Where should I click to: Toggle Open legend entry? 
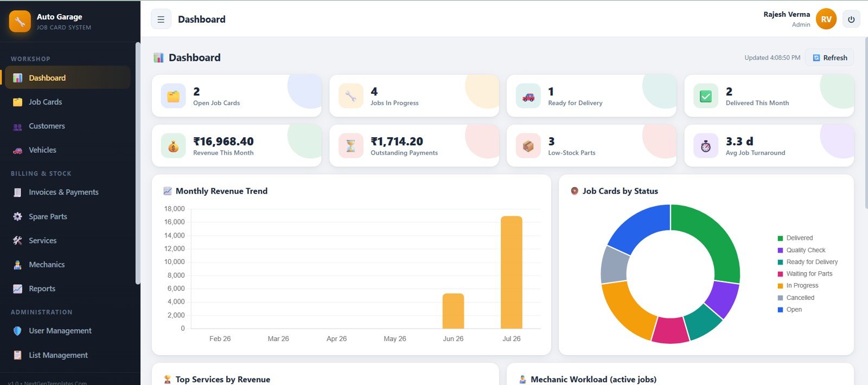[790, 310]
